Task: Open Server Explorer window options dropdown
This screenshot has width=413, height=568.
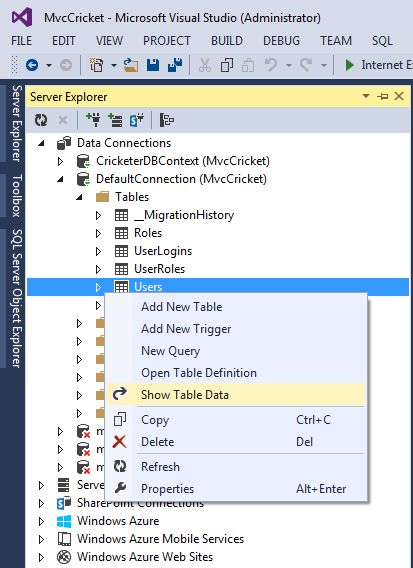Action: tap(366, 96)
